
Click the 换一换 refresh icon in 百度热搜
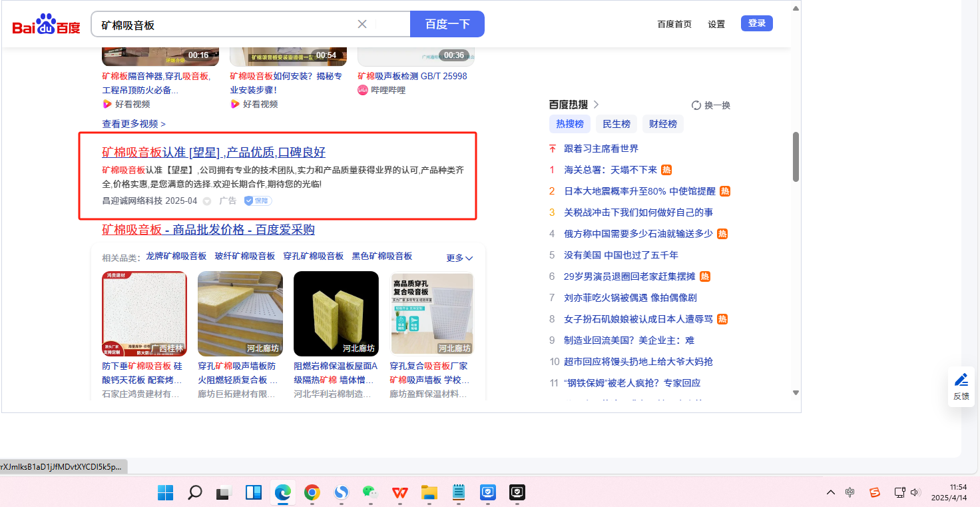(696, 105)
